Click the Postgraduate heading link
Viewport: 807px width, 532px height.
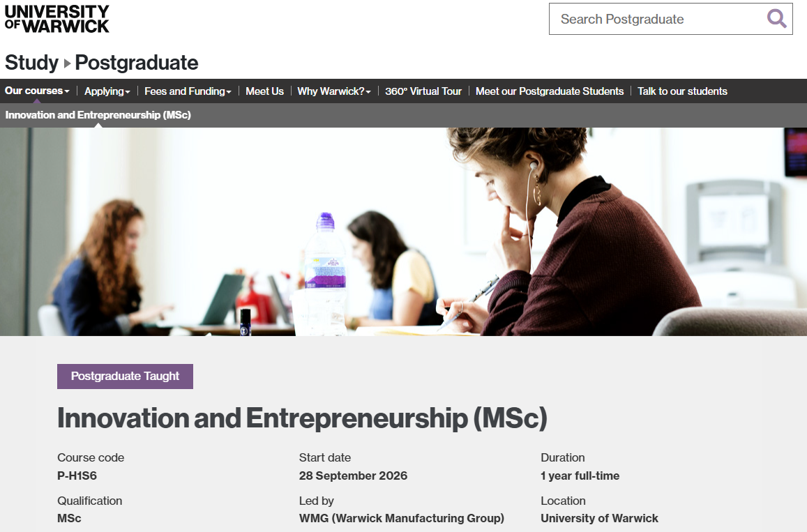[x=137, y=63]
